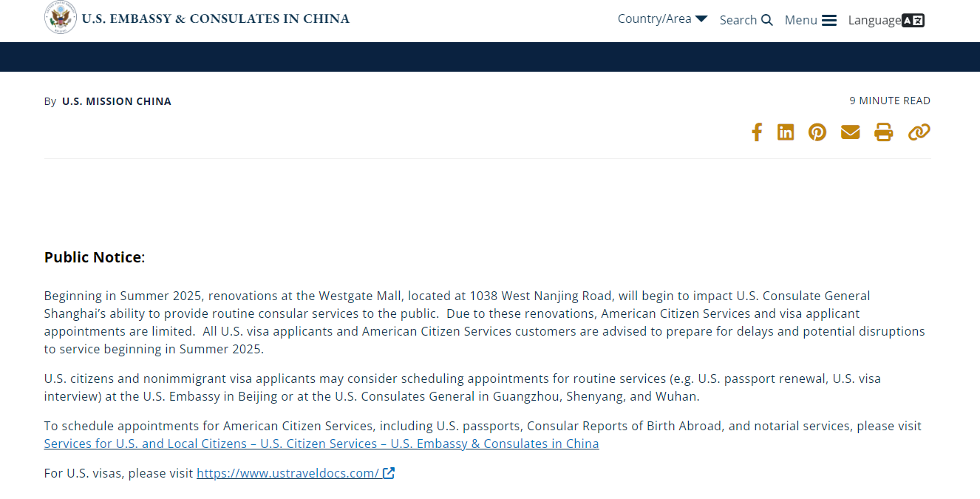Open the Search option in header
This screenshot has width=980, height=499.
(x=746, y=20)
